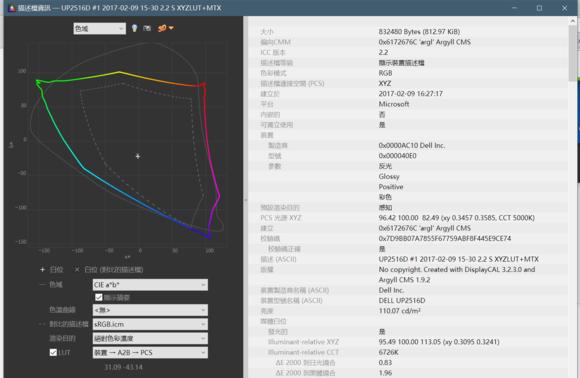The height and width of the screenshot is (378, 580).
Task: Click the Glossy attribute value
Action: [x=389, y=176]
